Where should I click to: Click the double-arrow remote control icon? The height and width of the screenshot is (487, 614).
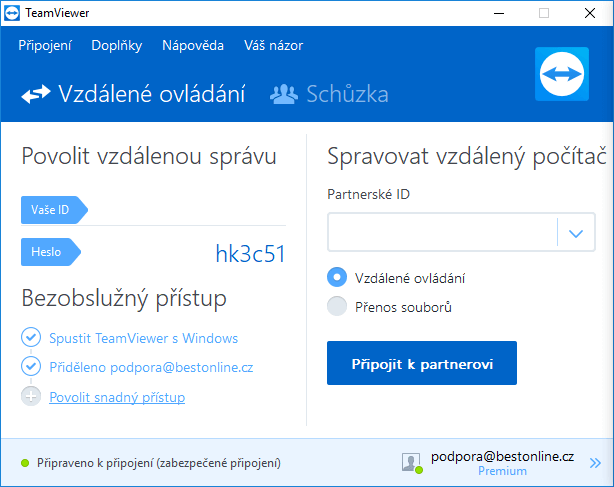(36, 94)
